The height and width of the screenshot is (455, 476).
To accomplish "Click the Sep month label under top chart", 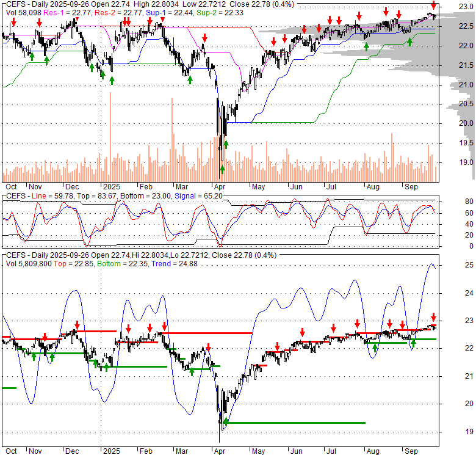I will 411,187.
